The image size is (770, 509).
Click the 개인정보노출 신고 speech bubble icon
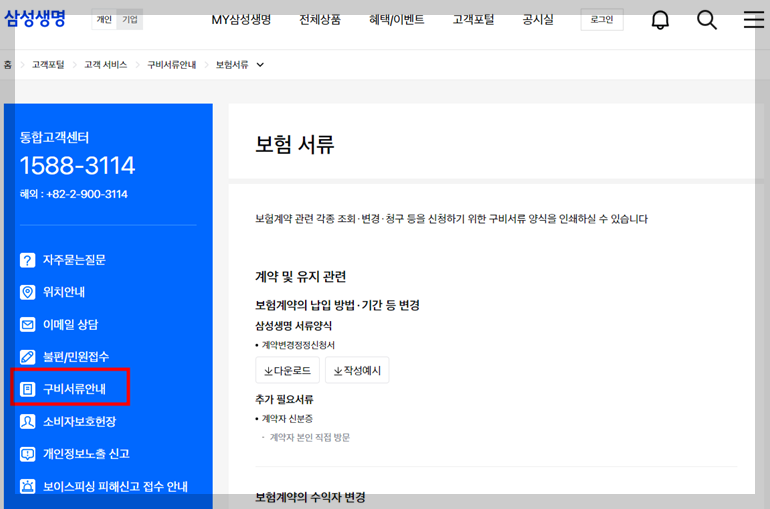tap(28, 454)
